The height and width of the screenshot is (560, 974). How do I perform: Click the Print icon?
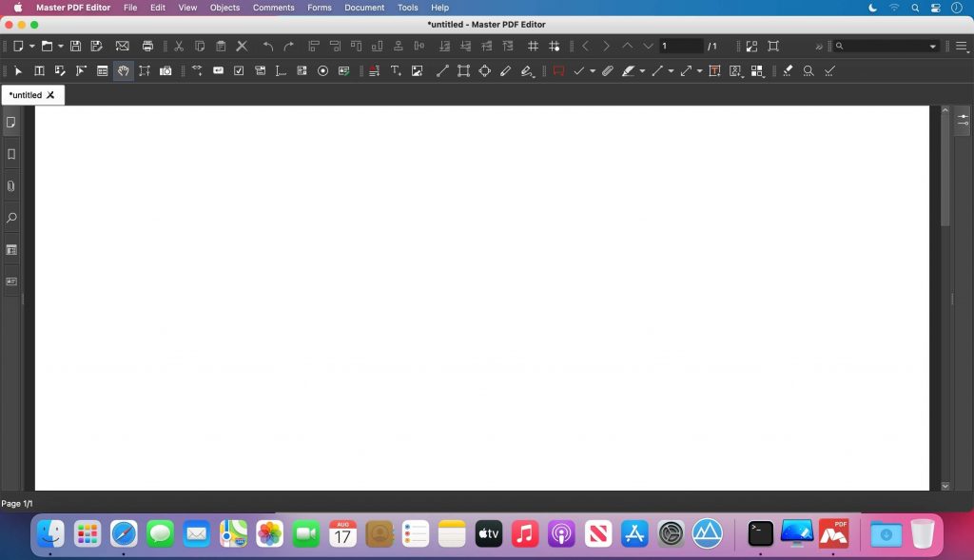(146, 46)
